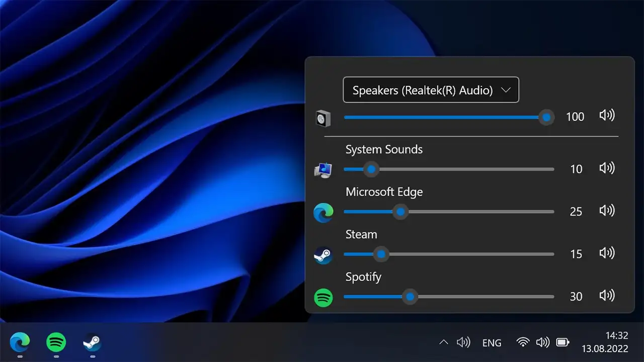Open Spotify from the taskbar
The width and height of the screenshot is (644, 362).
pyautogui.click(x=56, y=344)
